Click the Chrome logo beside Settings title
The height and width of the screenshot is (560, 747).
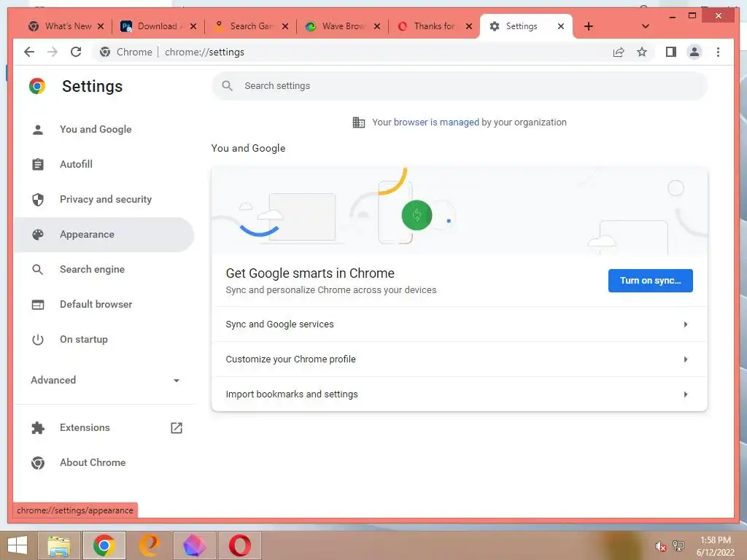37,86
